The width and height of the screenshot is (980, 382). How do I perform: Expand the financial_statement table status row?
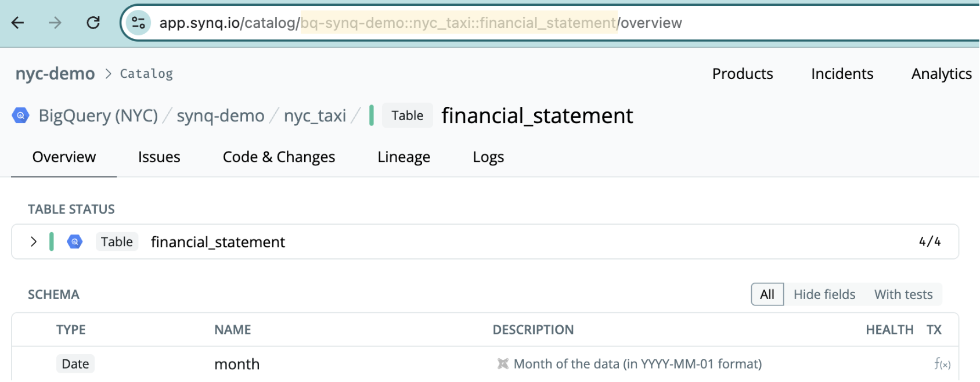[34, 242]
